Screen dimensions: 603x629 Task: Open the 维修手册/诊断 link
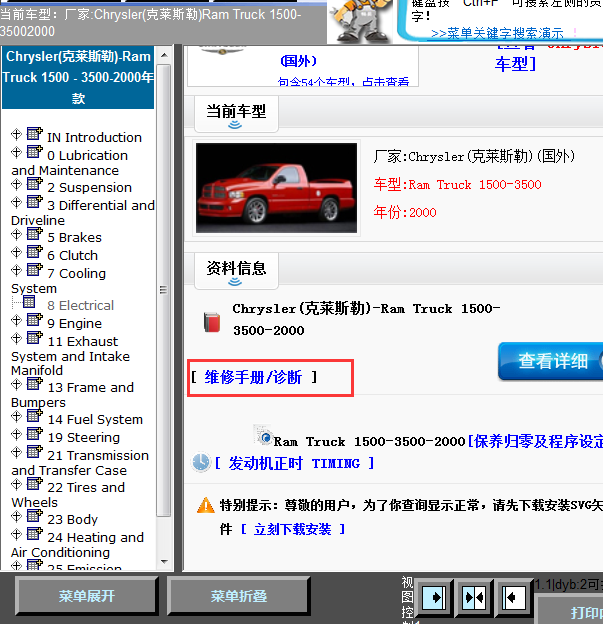pos(253,377)
